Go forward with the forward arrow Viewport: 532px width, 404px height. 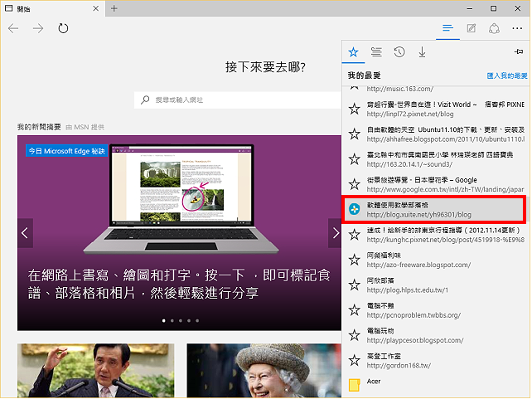click(x=38, y=28)
